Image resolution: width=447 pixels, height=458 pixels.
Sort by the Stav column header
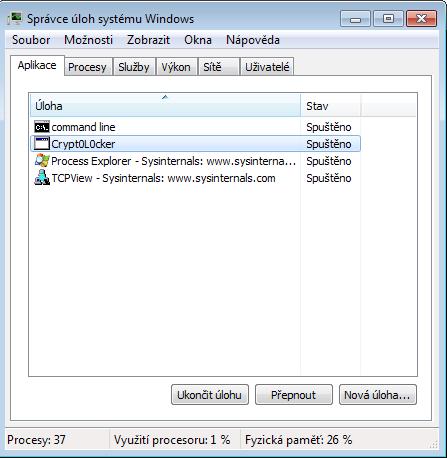click(x=330, y=106)
